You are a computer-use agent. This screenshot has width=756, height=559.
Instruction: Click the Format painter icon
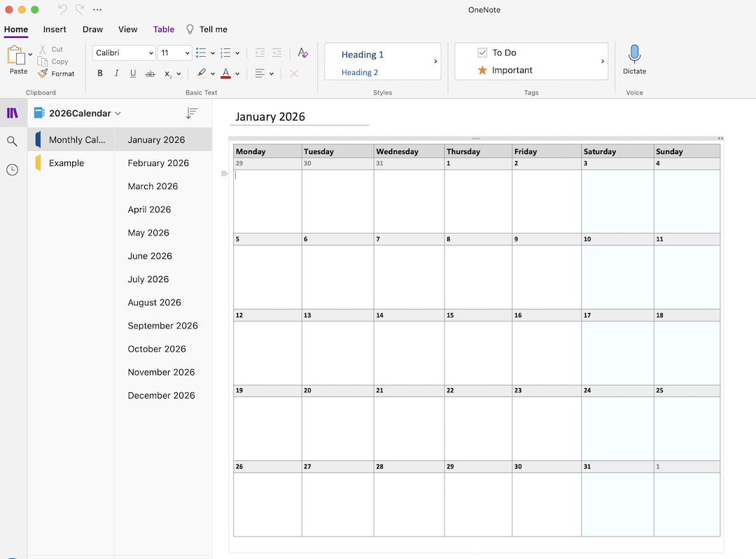pyautogui.click(x=42, y=74)
